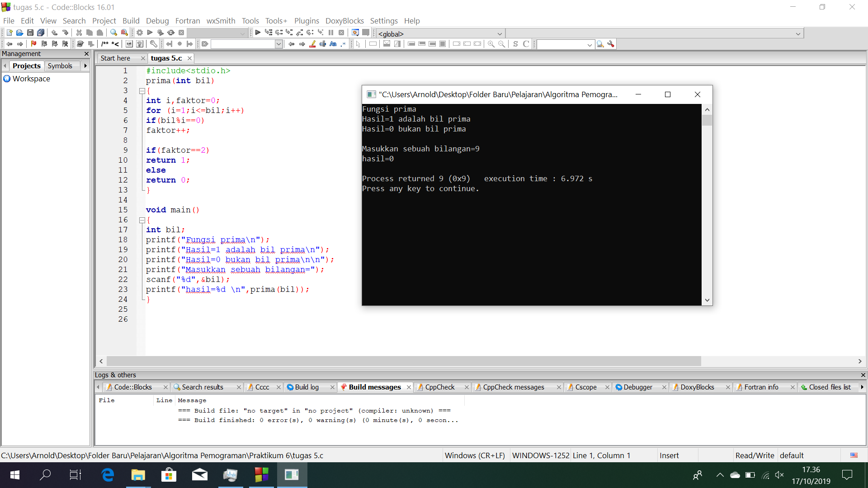The height and width of the screenshot is (488, 868).
Task: Click the Zoom out magnifier icon
Action: click(501, 44)
